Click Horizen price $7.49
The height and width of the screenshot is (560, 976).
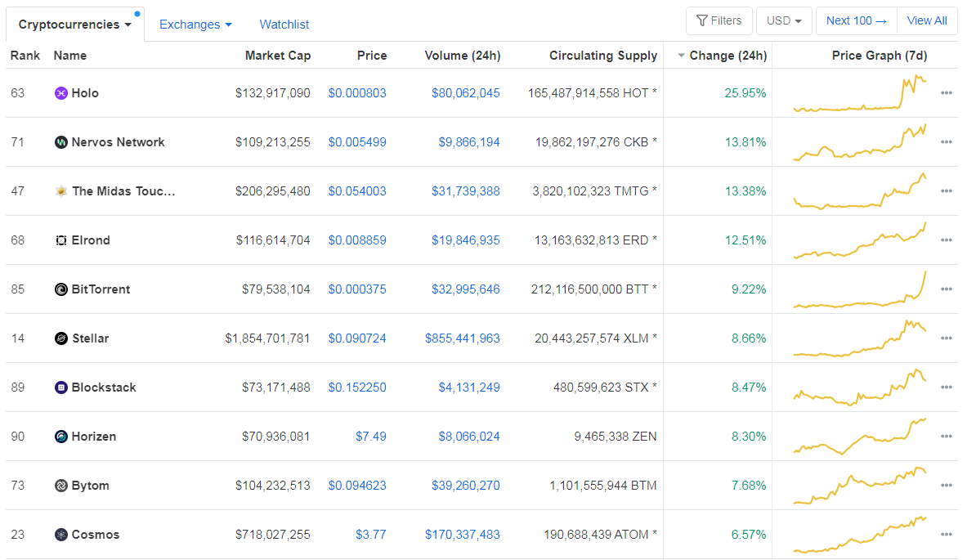click(x=370, y=437)
